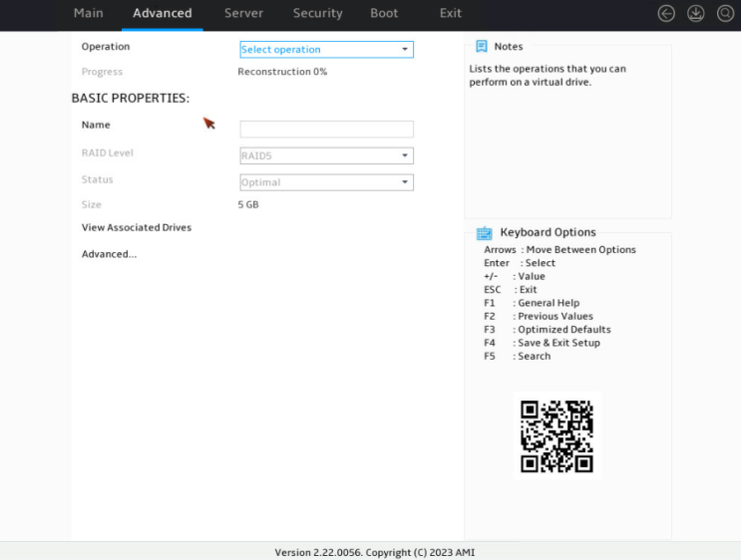The height and width of the screenshot is (560, 741).
Task: Click the F3 Optimized Defaults entry
Action: click(x=547, y=330)
